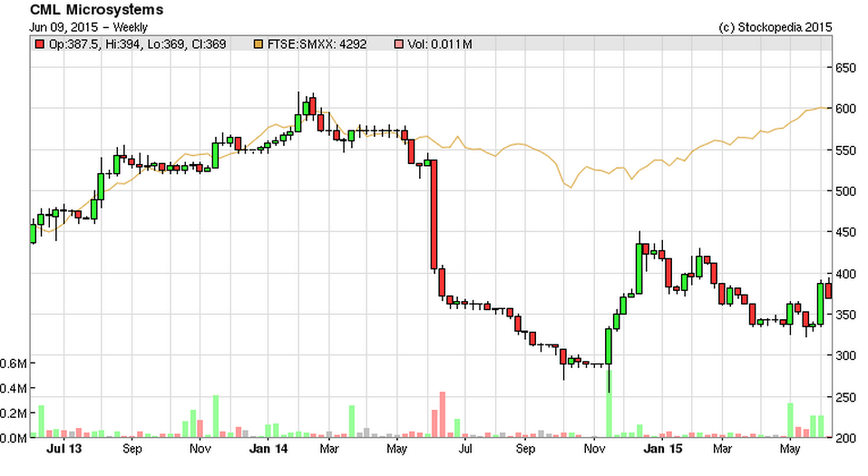Click the 250 price axis label
The height and width of the screenshot is (476, 868).
(x=845, y=397)
